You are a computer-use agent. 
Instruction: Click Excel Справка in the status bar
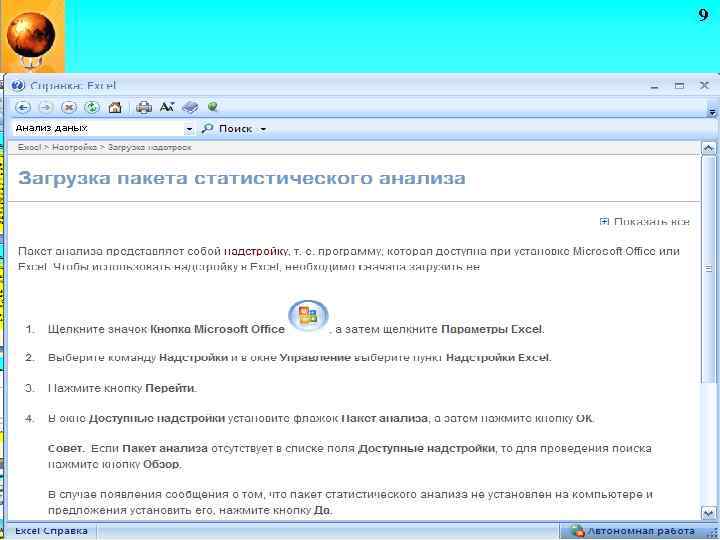[x=51, y=531]
